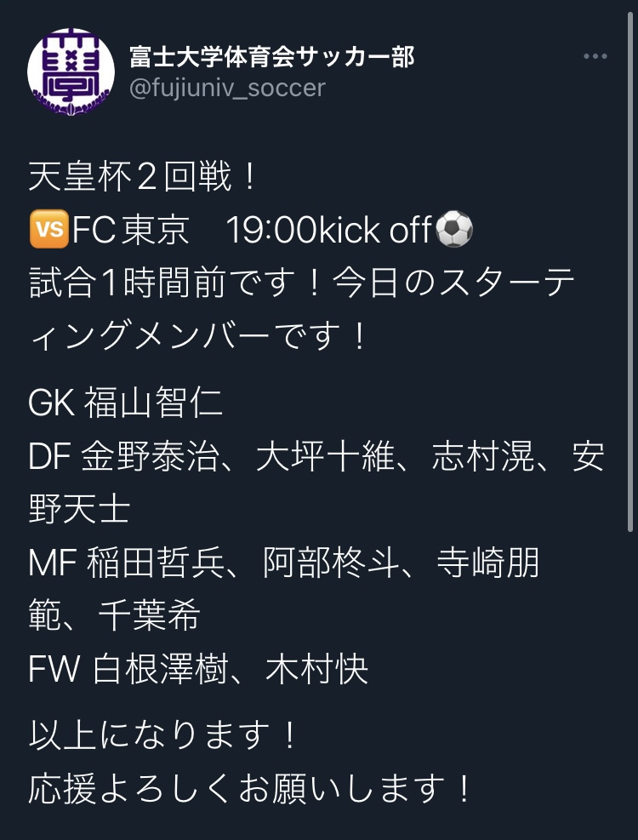
Task: Click the player name 志村滉
Action: [483, 456]
